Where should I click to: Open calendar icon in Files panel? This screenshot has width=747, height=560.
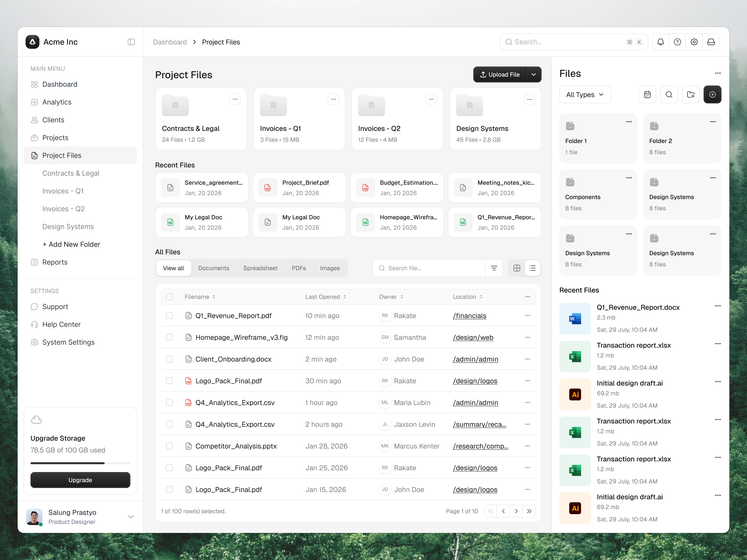(647, 94)
